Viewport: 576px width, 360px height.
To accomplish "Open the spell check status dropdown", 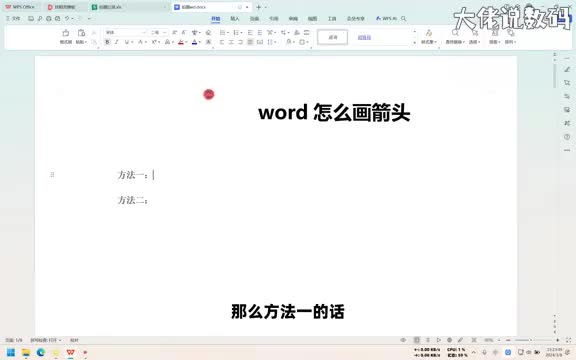I will point(46,340).
